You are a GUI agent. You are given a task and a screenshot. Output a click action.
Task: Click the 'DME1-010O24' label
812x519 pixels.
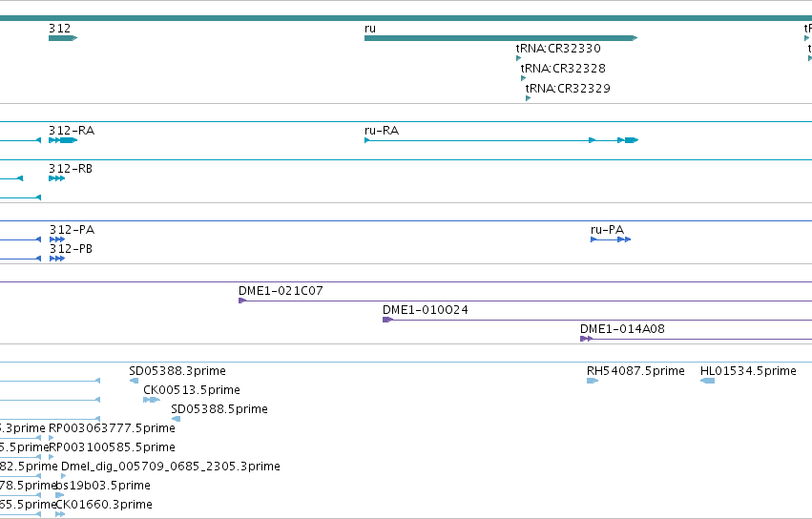point(426,310)
